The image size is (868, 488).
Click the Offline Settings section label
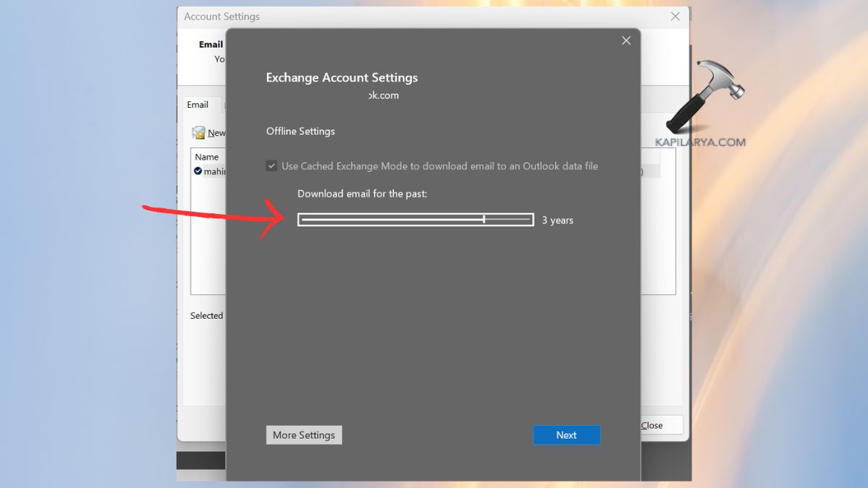pos(300,132)
